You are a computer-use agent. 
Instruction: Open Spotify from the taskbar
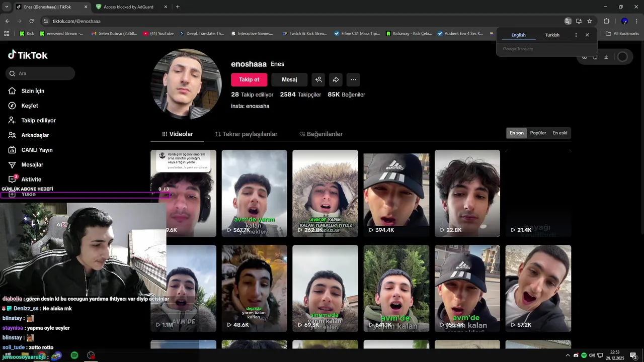coord(74,355)
